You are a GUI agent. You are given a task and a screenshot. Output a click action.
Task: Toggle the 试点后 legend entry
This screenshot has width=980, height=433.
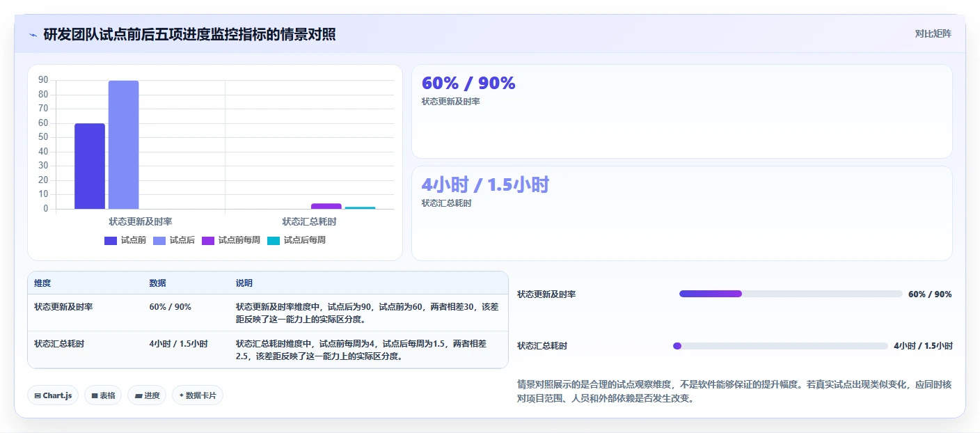pos(174,240)
